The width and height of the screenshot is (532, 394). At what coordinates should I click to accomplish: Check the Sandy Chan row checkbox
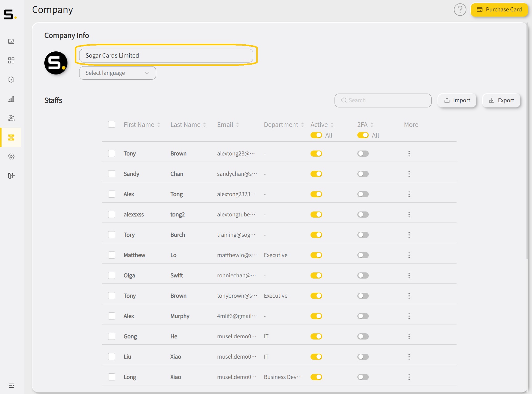pyautogui.click(x=112, y=174)
